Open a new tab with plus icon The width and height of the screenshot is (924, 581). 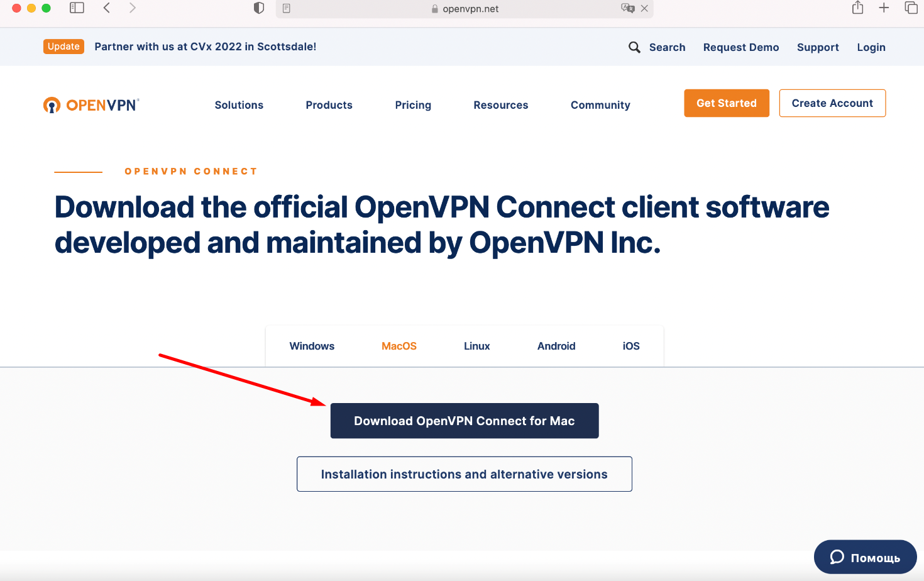coord(884,8)
